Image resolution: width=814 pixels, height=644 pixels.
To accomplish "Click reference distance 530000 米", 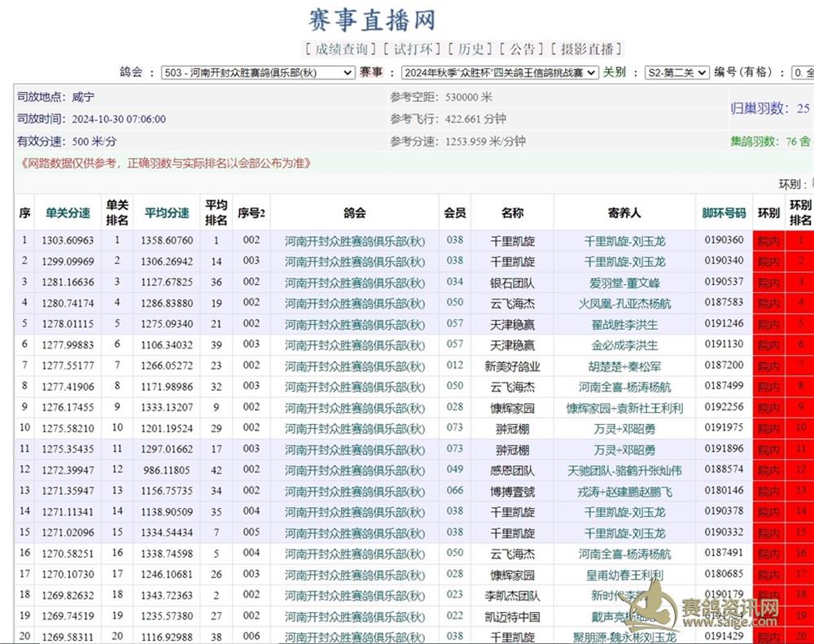I will click(468, 97).
